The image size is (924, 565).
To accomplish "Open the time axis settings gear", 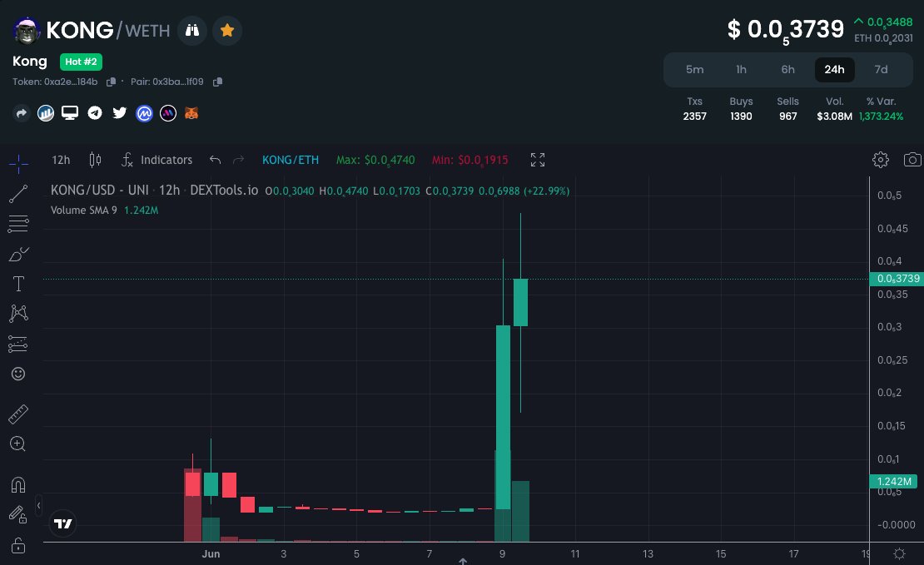I will [899, 553].
